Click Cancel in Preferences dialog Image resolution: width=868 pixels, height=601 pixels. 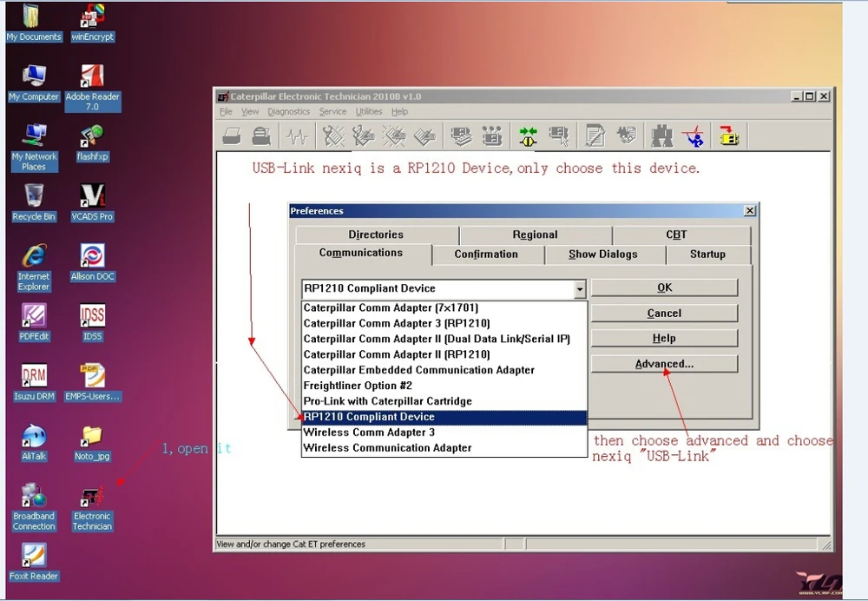[664, 313]
